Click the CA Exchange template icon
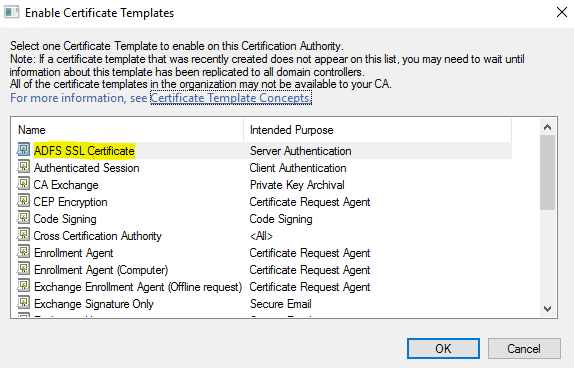This screenshot has height=368, width=574. click(x=23, y=184)
